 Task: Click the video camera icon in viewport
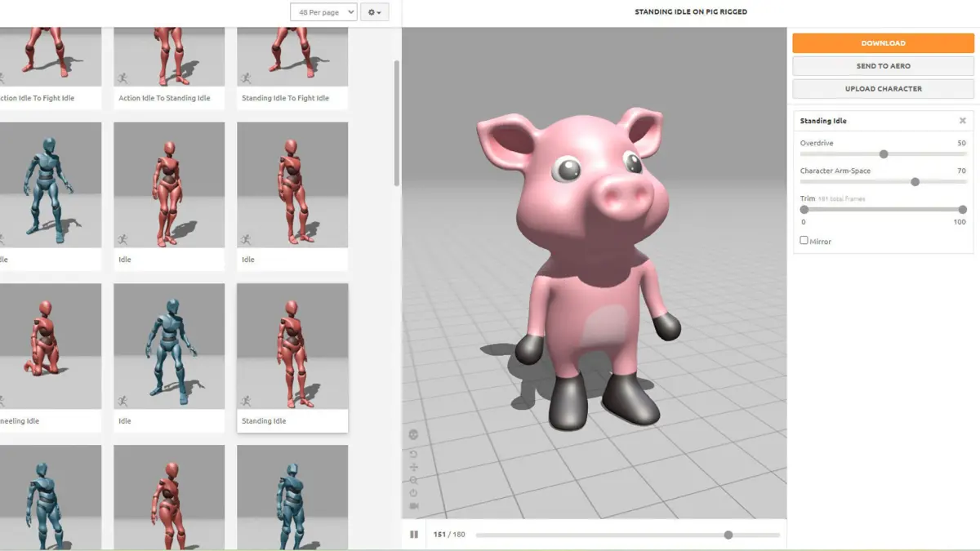(x=413, y=506)
